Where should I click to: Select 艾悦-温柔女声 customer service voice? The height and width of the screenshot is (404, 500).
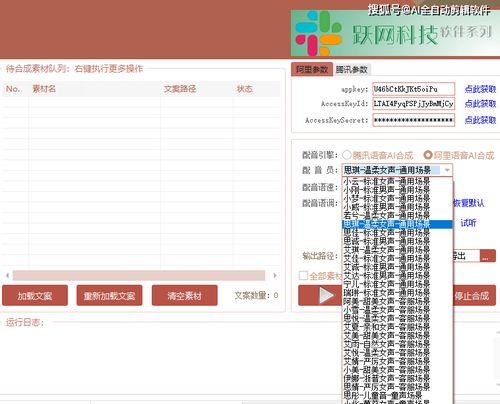click(397, 353)
